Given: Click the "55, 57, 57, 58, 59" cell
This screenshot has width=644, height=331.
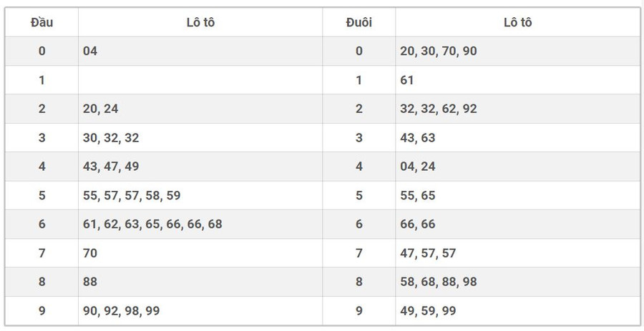Looking at the screenshot, I should (132, 195).
